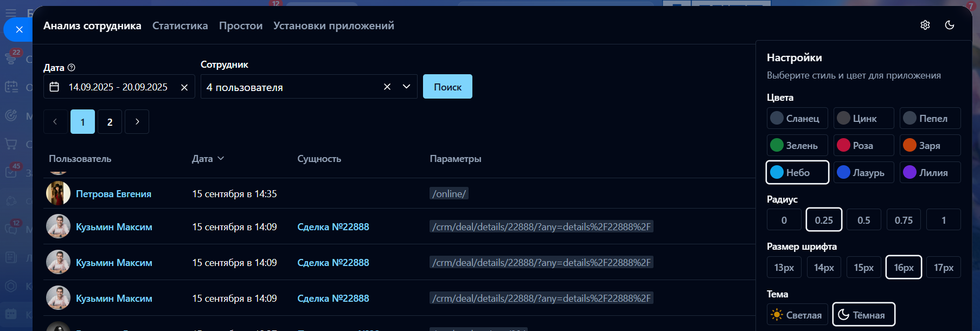Click the Поиск button
This screenshot has width=980, height=331.
pos(447,87)
